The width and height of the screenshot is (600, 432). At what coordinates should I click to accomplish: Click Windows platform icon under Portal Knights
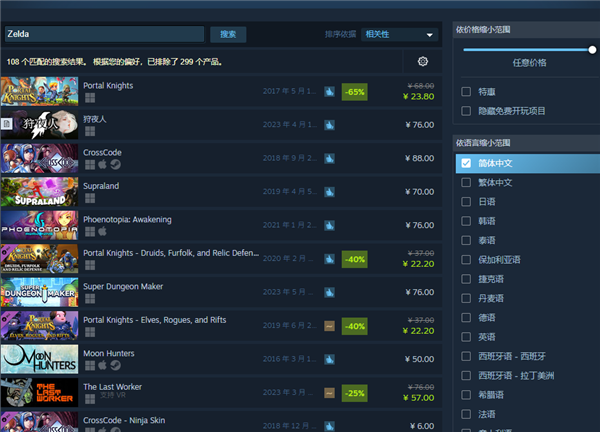click(x=90, y=98)
